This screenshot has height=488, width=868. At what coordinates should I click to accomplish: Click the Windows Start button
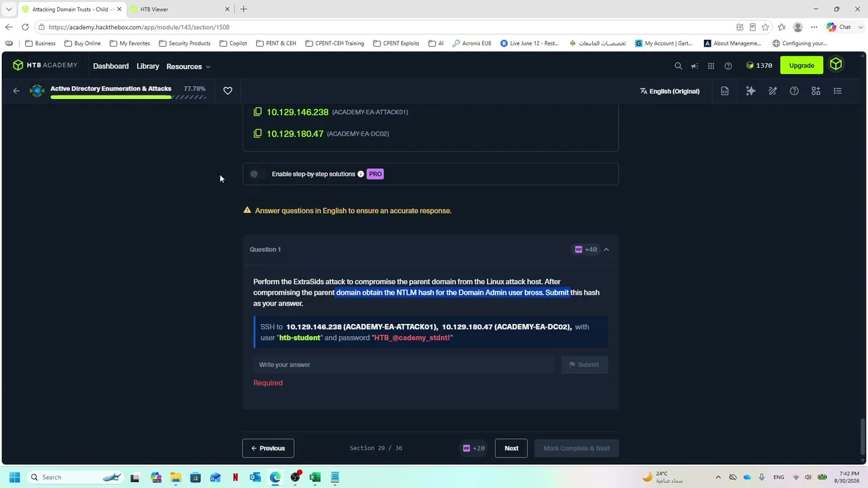14,477
